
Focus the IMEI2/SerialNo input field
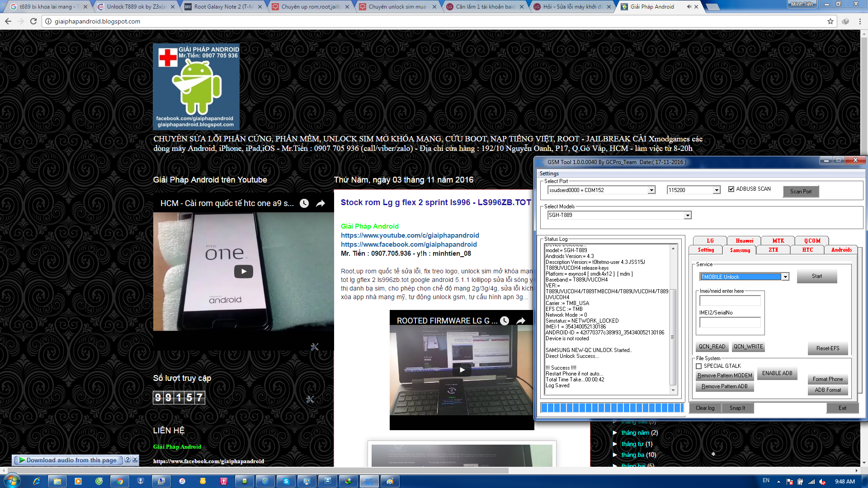(730, 322)
